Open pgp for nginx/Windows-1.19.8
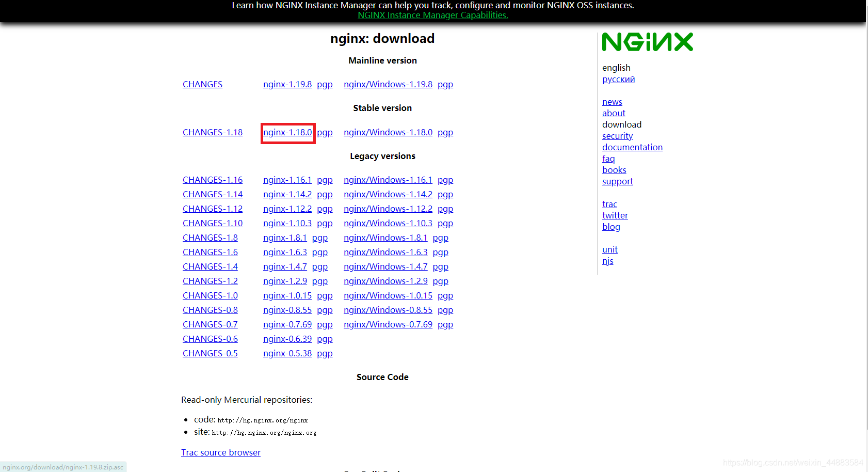The height and width of the screenshot is (472, 868). point(445,84)
